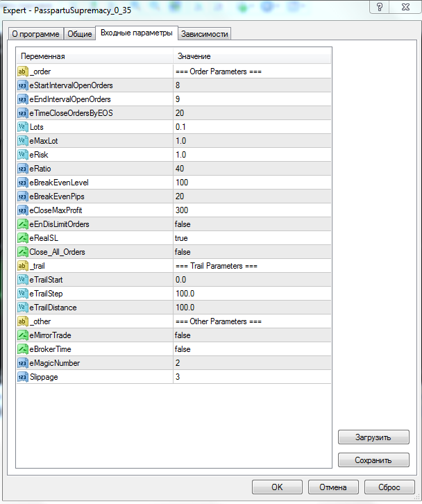Image resolution: width=422 pixels, height=504 pixels.
Task: Click the Значение column header
Action: click(252, 56)
